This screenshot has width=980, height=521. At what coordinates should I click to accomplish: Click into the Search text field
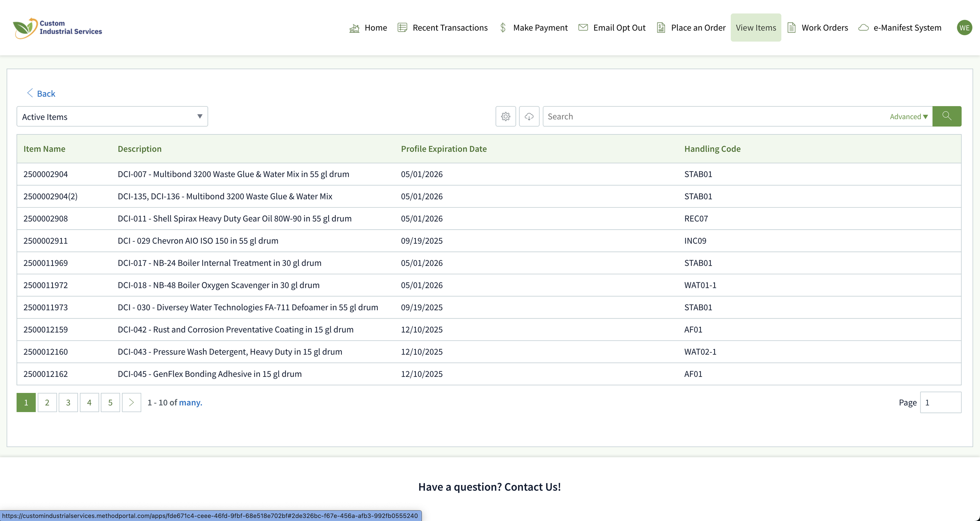[713, 117]
